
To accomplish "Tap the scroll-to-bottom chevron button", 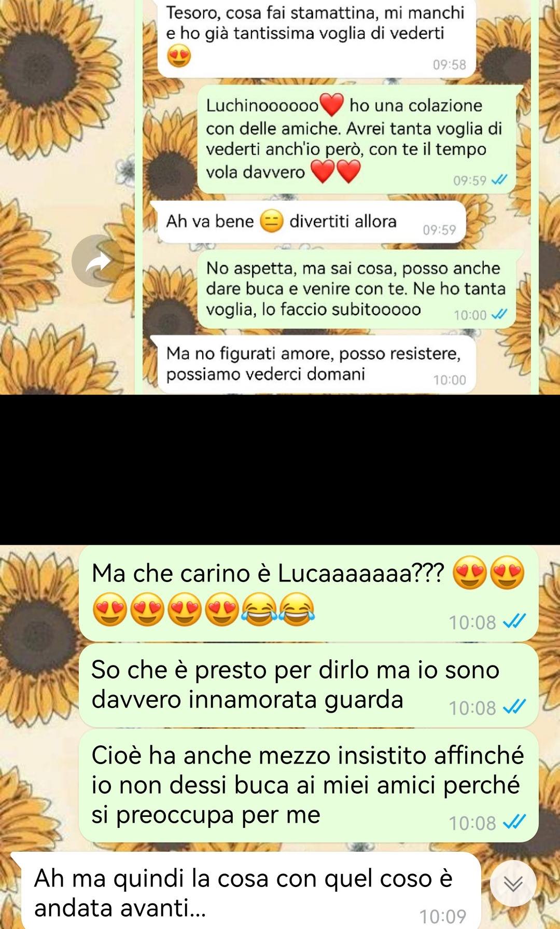I will (x=513, y=883).
